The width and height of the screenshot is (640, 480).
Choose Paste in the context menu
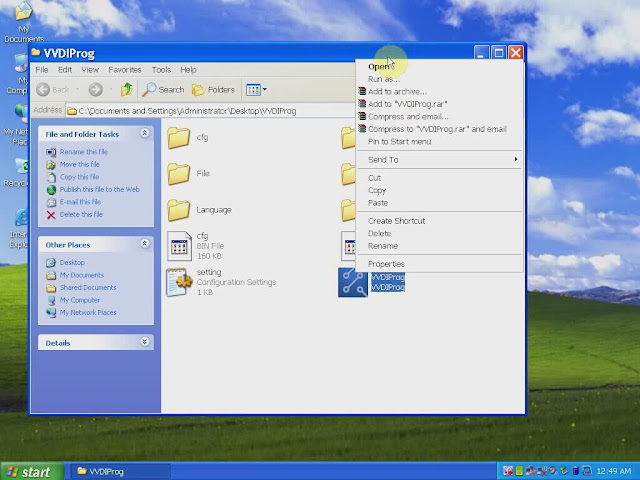point(440,203)
